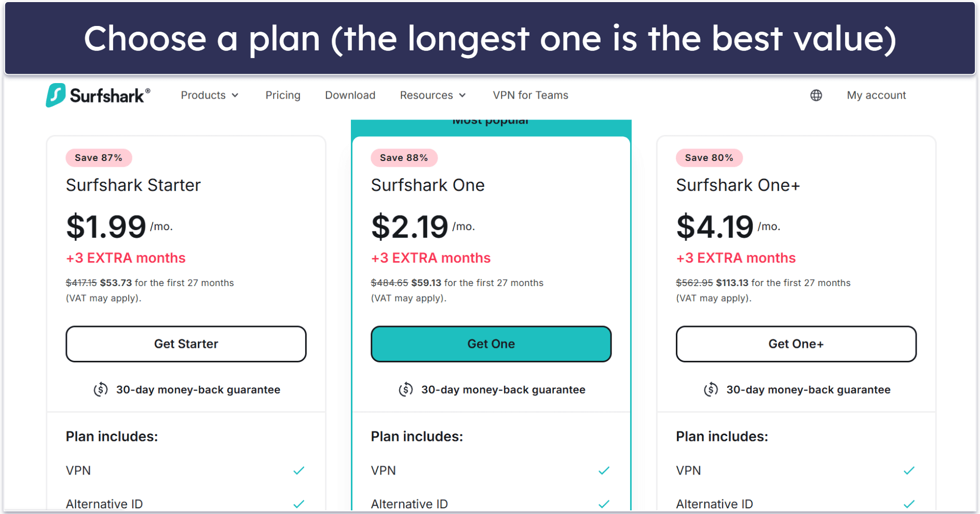Click money-back guarantee icon under Surfshark One
This screenshot has height=514, width=980.
coord(406,389)
